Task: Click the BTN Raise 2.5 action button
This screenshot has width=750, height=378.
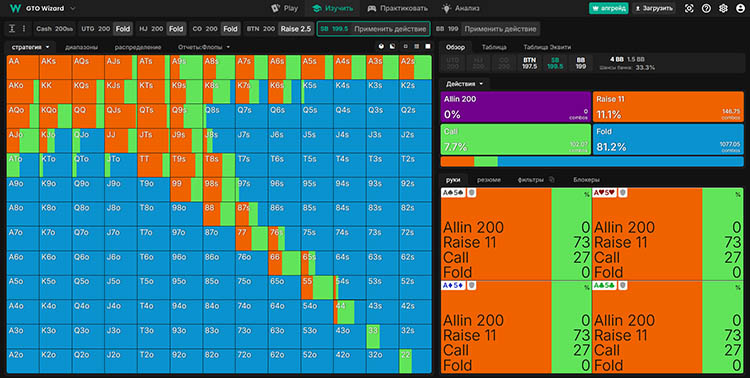Action: 296,29
